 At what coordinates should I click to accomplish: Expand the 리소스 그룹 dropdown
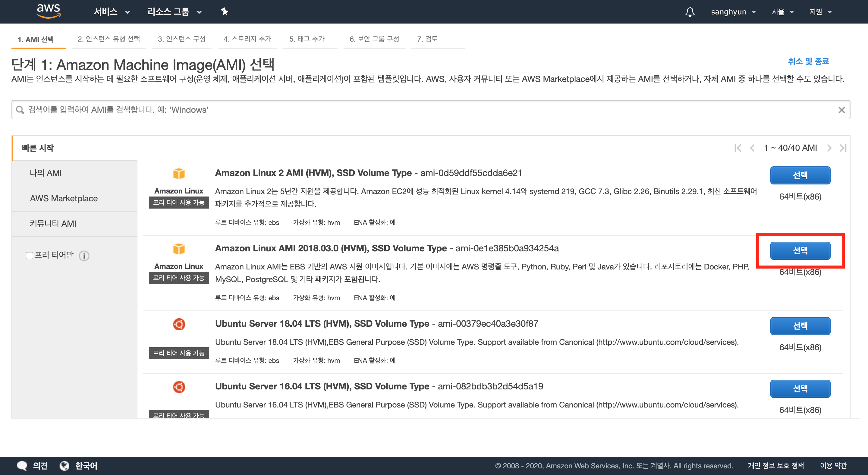click(175, 12)
